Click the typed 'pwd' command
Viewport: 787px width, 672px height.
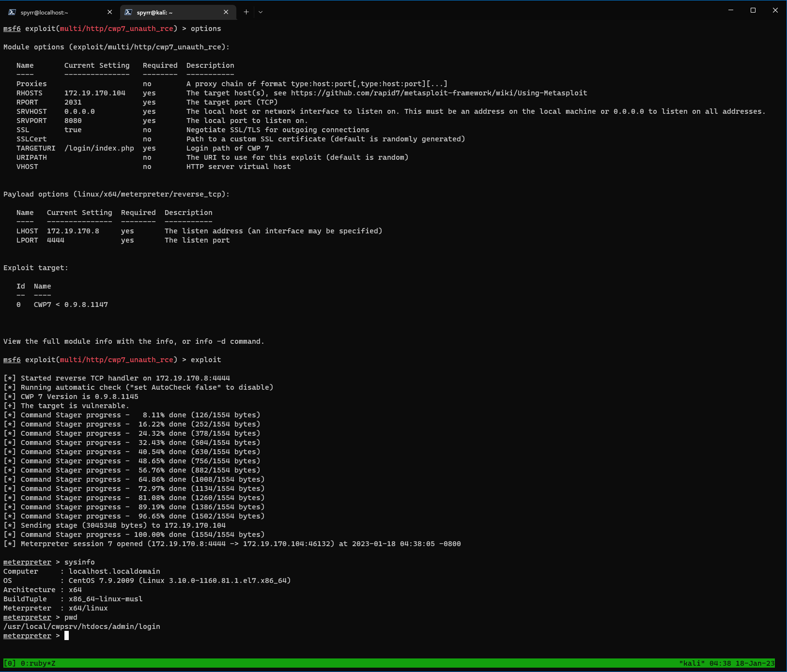click(71, 617)
